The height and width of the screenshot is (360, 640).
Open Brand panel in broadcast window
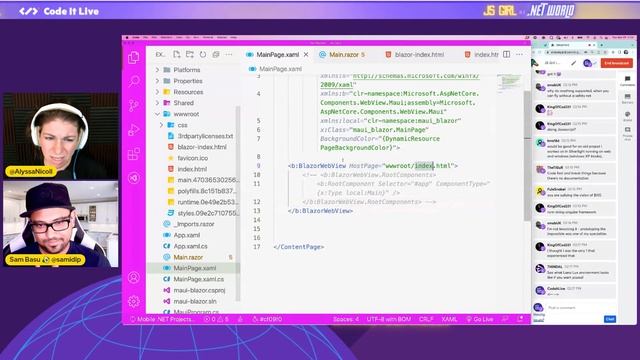point(627,116)
